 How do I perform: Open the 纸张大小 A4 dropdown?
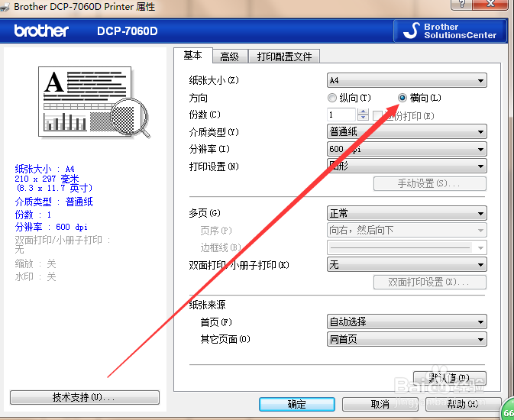point(407,80)
